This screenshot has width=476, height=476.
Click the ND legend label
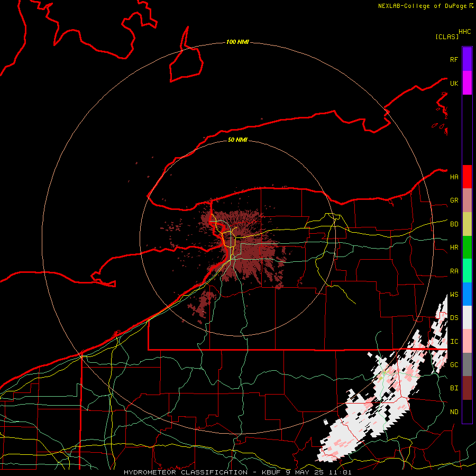(x=454, y=412)
